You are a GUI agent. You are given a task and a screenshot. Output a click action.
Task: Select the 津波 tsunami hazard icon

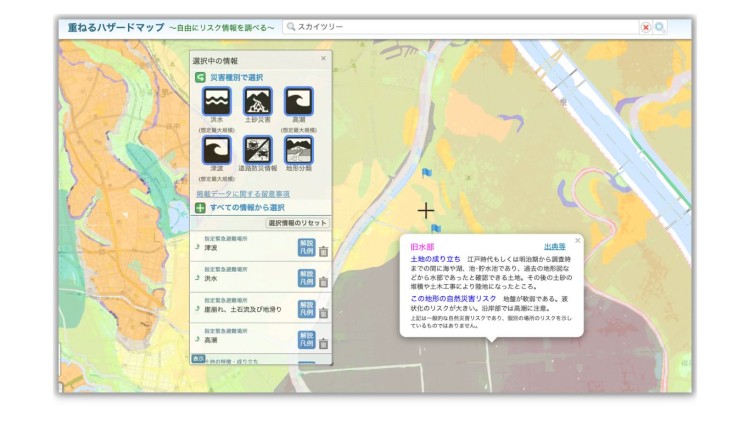tap(217, 150)
